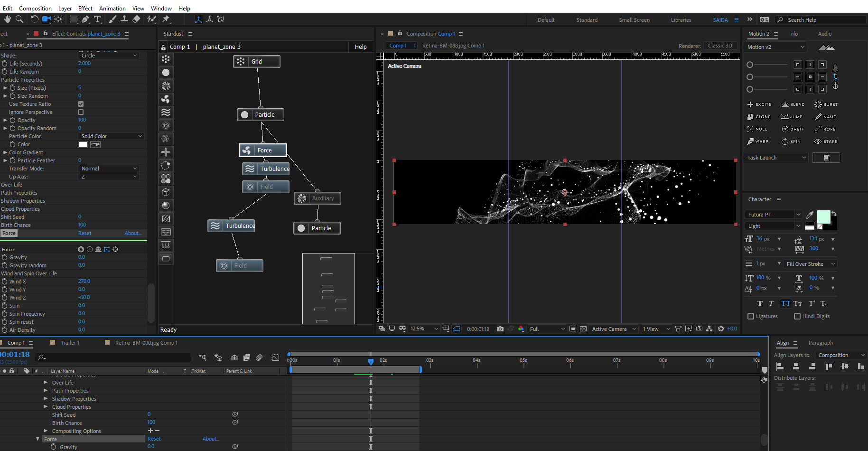Screen dimensions: 868x451
Task: Select the Eraser tool
Action: click(137, 19)
